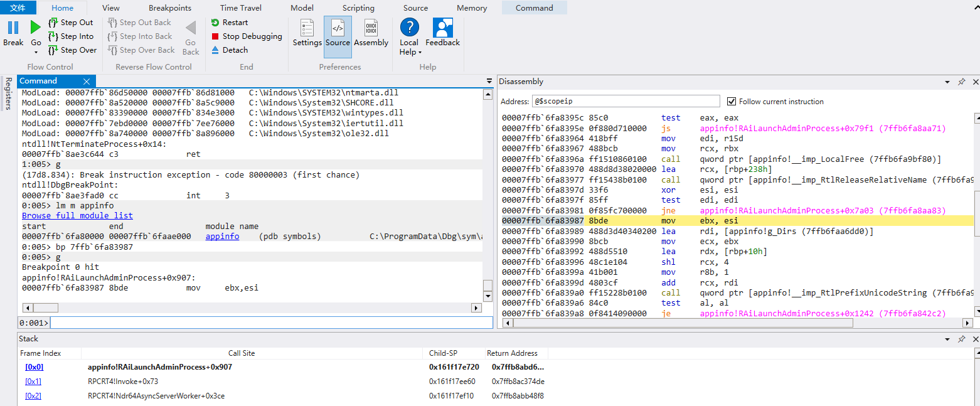The width and height of the screenshot is (980, 406).
Task: Click the Go Back arrow icon
Action: [191, 28]
